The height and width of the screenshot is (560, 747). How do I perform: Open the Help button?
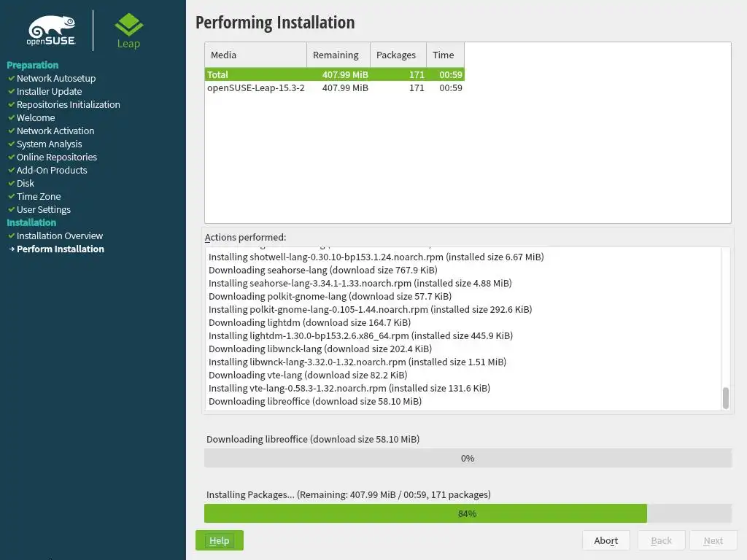[x=219, y=540]
